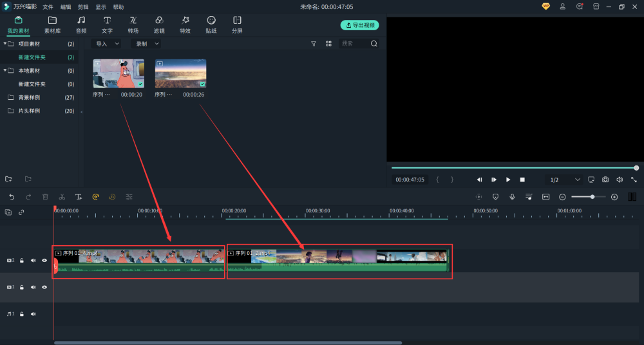
Task: Open the 导入 import dropdown
Action: 107,44
